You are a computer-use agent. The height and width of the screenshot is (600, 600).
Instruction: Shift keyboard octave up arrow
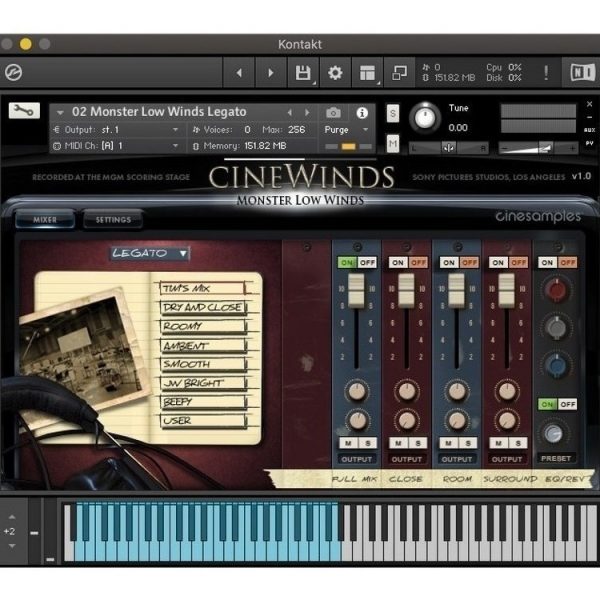coord(12,517)
